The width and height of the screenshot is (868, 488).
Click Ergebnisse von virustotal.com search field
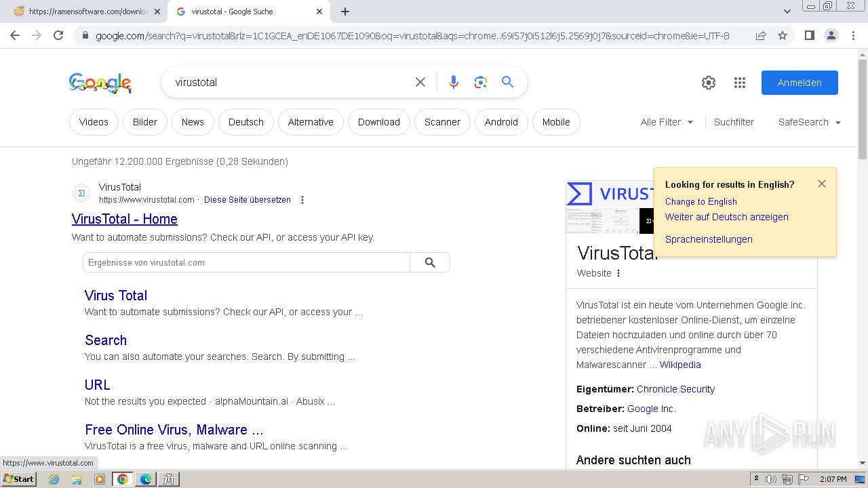pos(246,262)
